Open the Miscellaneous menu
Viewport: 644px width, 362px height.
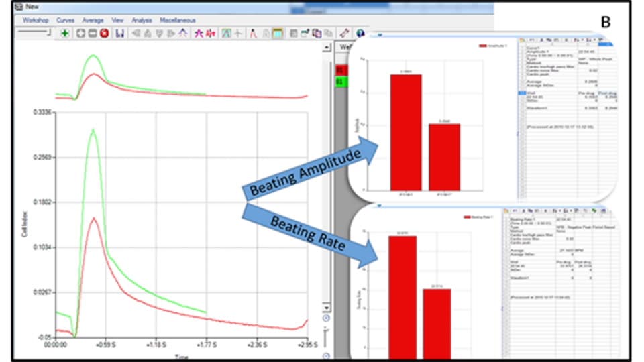click(178, 20)
